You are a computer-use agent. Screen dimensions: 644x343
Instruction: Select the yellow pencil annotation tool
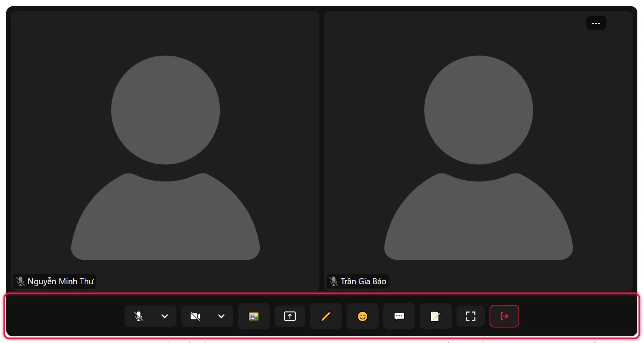pyautogui.click(x=326, y=316)
